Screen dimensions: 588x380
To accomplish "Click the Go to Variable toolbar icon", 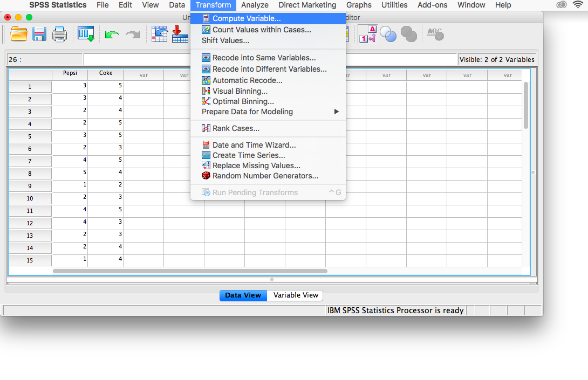I will [180, 34].
